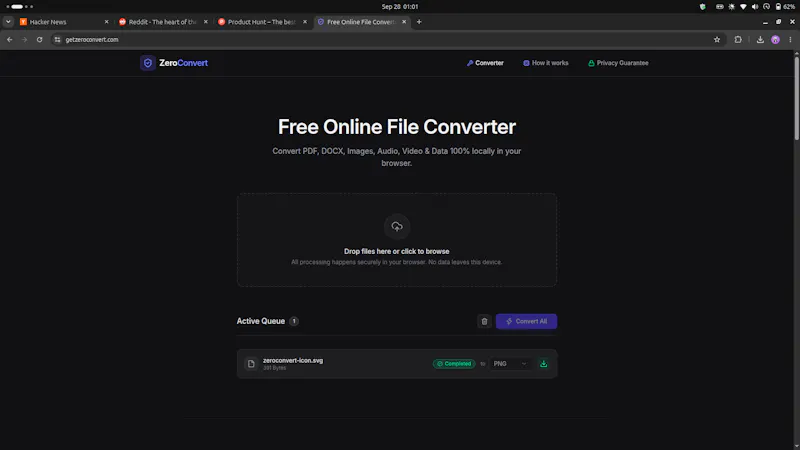Click the Convert All button
The height and width of the screenshot is (450, 800).
(526, 321)
